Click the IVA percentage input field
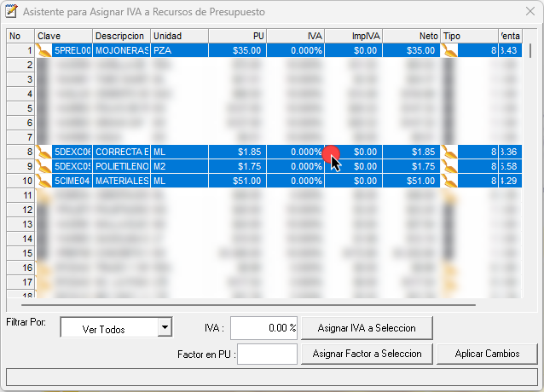Image resolution: width=544 pixels, height=392 pixels. click(x=263, y=328)
